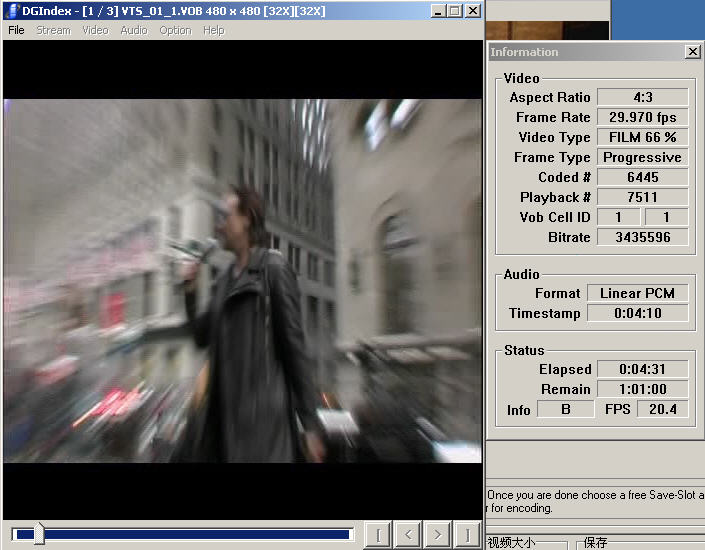Open the Option menu

[x=175, y=30]
